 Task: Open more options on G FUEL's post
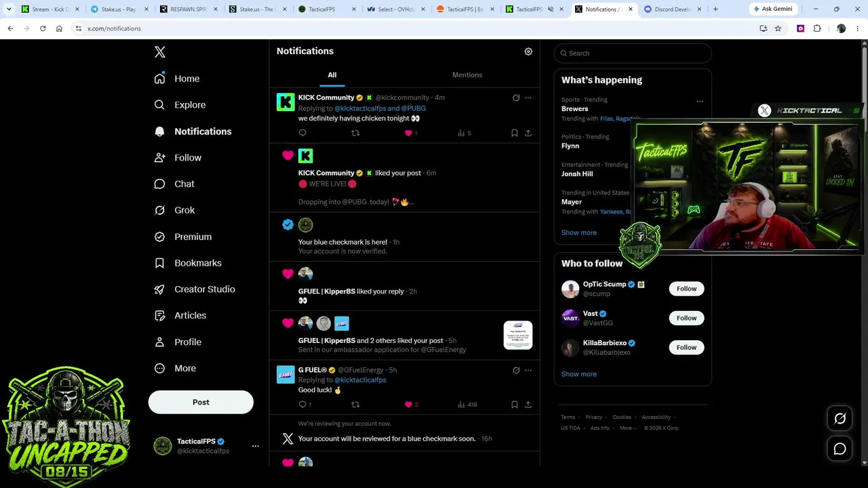coord(528,370)
